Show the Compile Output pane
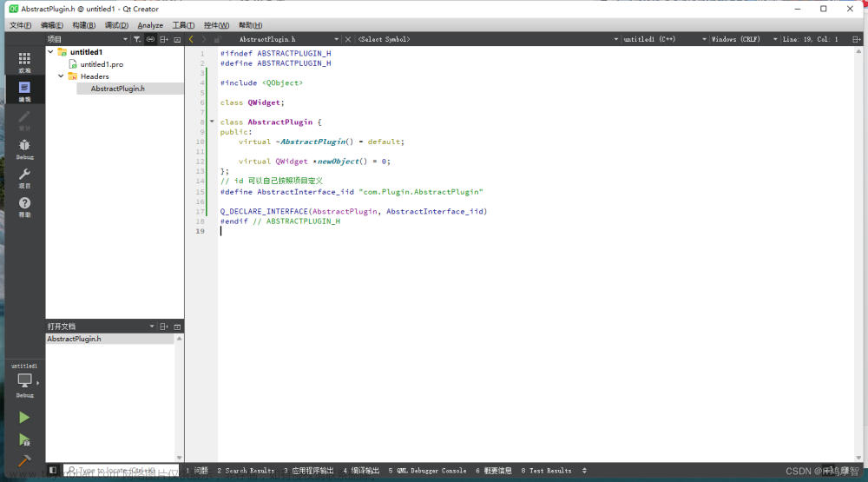 [361, 471]
